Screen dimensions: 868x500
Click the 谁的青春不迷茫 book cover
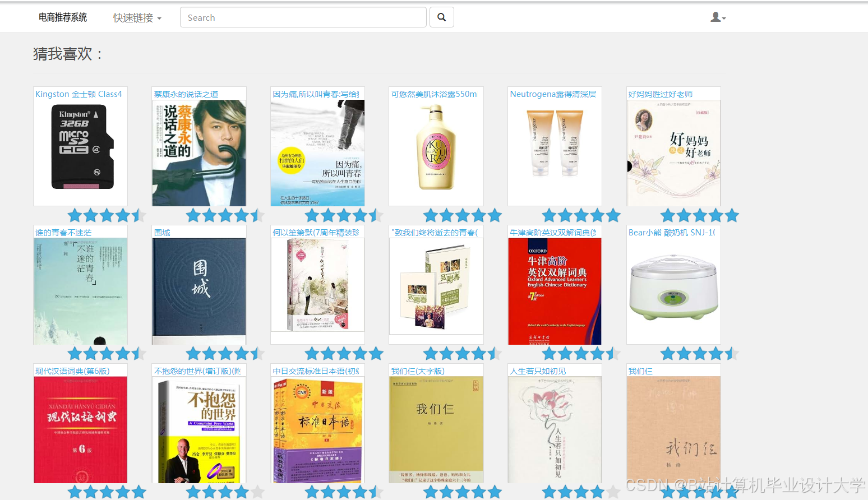[81, 291]
